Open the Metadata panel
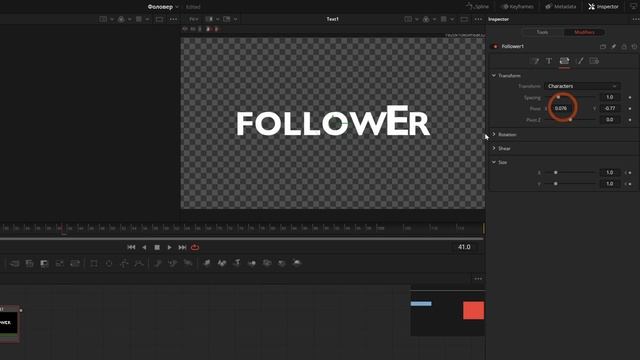The image size is (640, 360). pos(561,7)
